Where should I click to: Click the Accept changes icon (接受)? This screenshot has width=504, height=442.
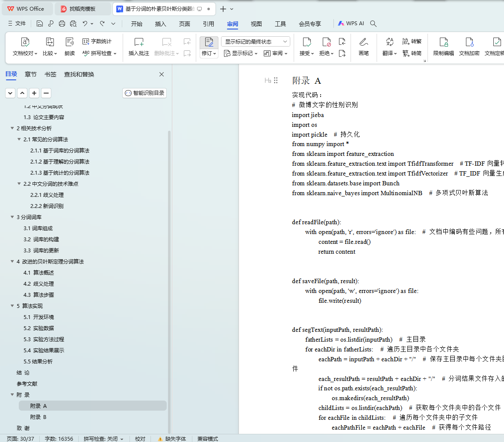click(307, 42)
